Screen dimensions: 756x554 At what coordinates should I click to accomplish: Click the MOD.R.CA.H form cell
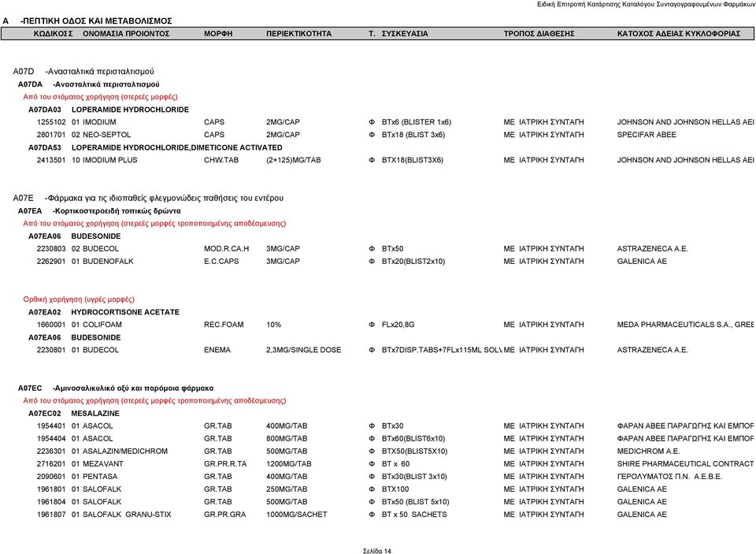click(227, 248)
